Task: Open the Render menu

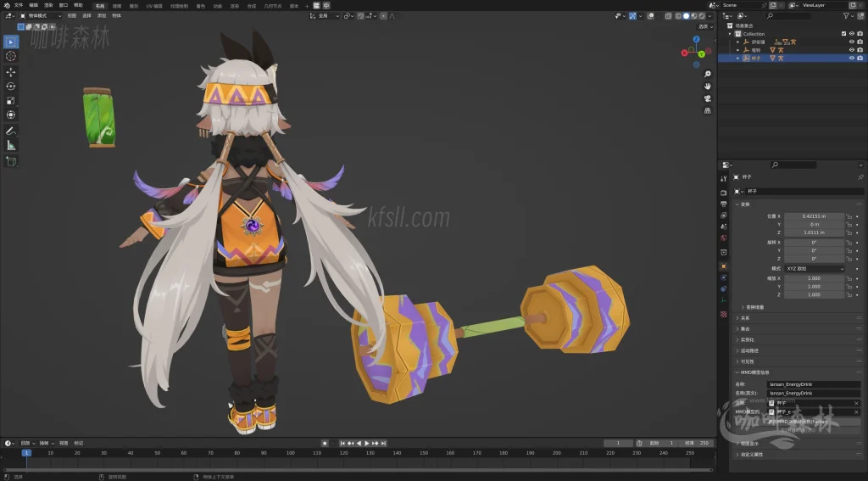Action: point(48,5)
